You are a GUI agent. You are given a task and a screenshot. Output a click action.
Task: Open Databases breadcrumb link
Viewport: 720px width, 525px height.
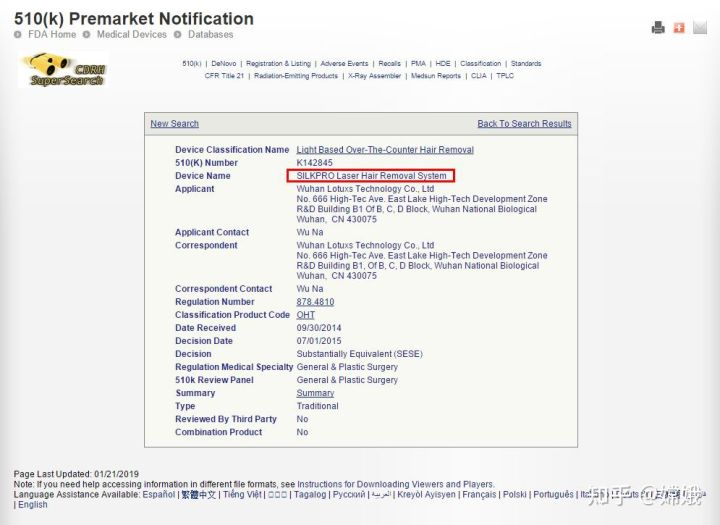(x=210, y=34)
